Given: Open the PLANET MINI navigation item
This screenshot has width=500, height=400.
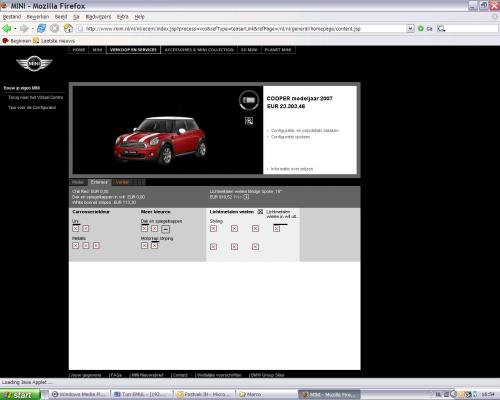Looking at the screenshot, I should [x=278, y=50].
